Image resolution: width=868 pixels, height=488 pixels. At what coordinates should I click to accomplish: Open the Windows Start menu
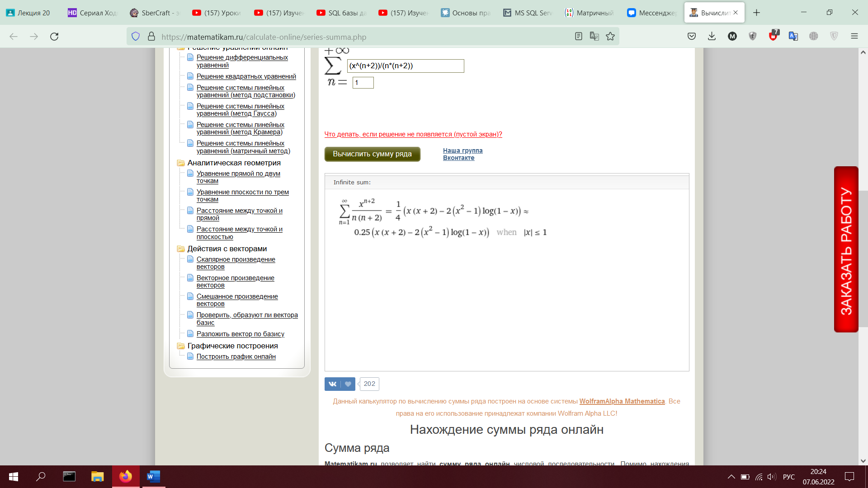click(14, 477)
